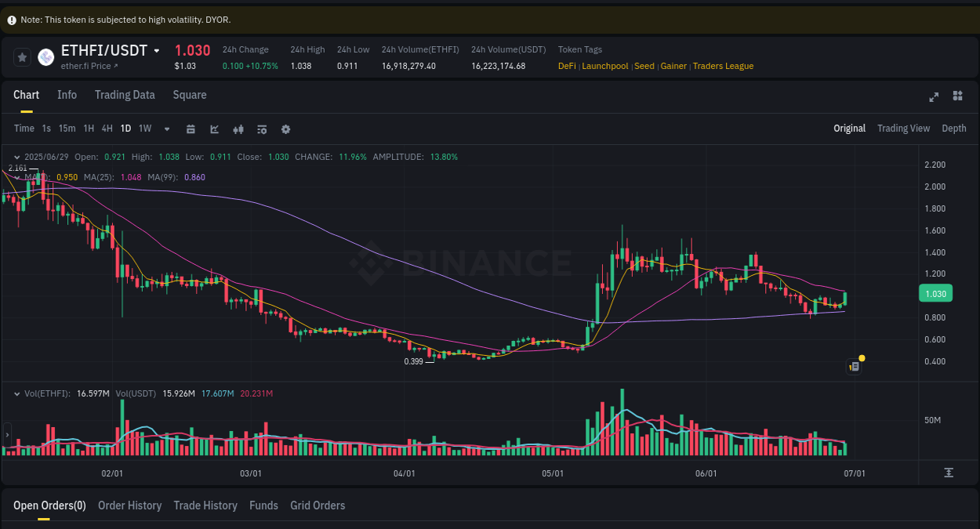Select the 4H interval

tap(107, 129)
